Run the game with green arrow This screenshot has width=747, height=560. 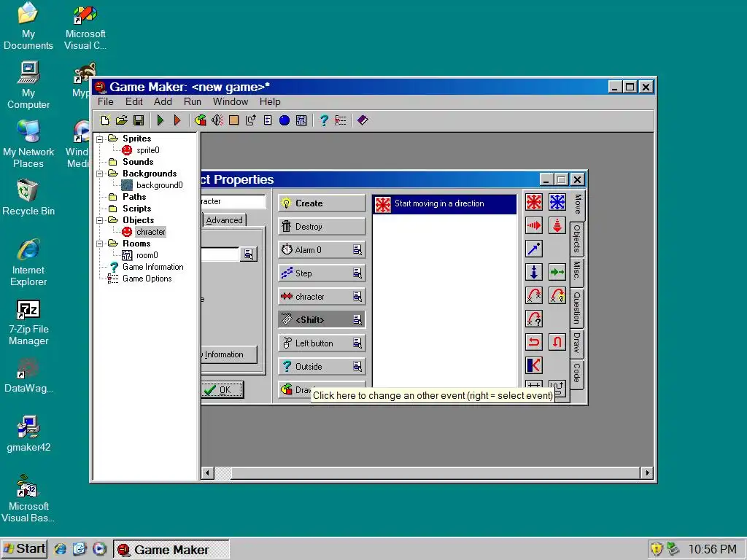click(x=160, y=120)
